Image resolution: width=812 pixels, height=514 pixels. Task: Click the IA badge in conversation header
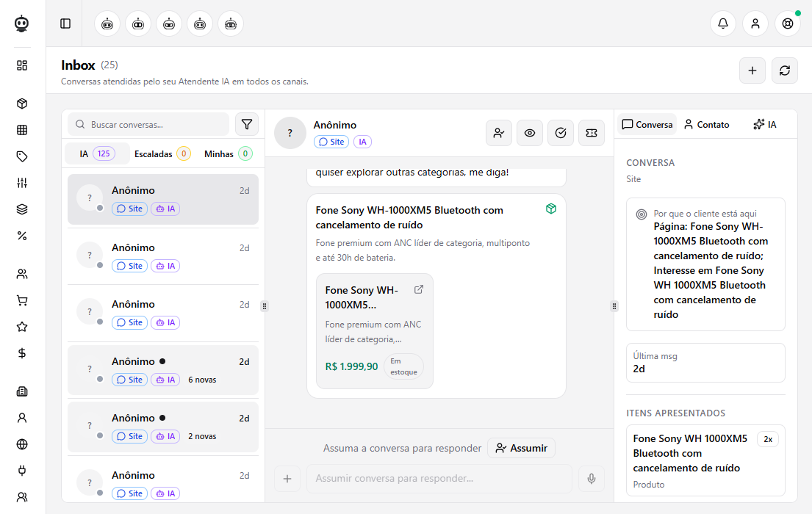(x=362, y=142)
